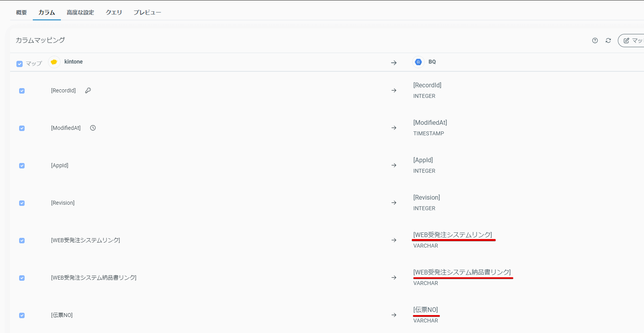644x333 pixels.
Task: Click the arrow in the [伝票NO] row
Action: (x=394, y=315)
